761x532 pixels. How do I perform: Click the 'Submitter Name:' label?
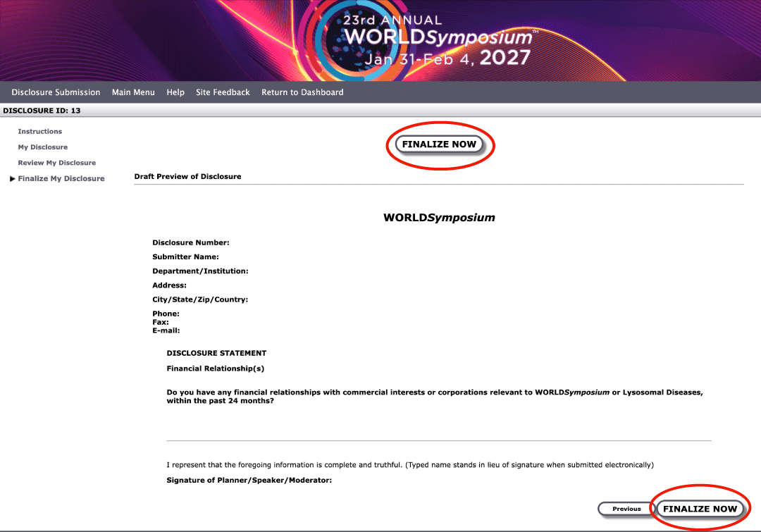(x=185, y=256)
